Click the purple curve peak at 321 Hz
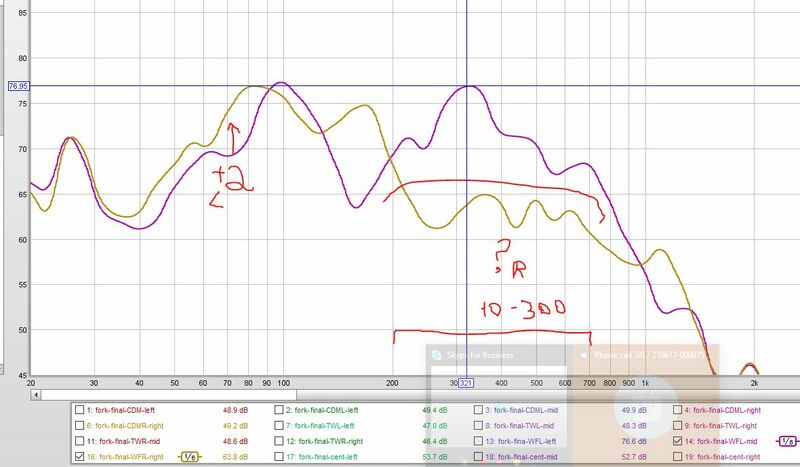The height and width of the screenshot is (467, 800). 467,86
